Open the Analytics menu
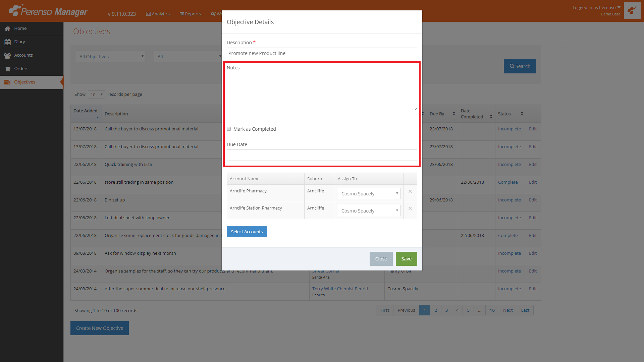 [x=158, y=14]
